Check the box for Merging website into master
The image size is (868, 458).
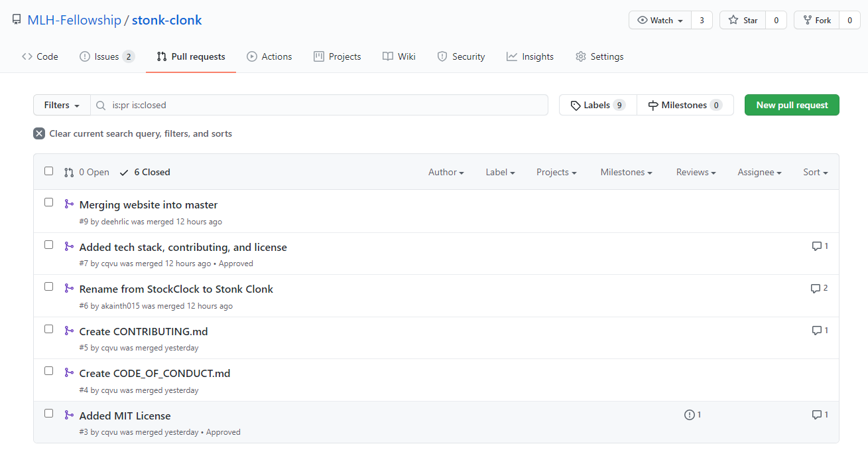pos(48,202)
